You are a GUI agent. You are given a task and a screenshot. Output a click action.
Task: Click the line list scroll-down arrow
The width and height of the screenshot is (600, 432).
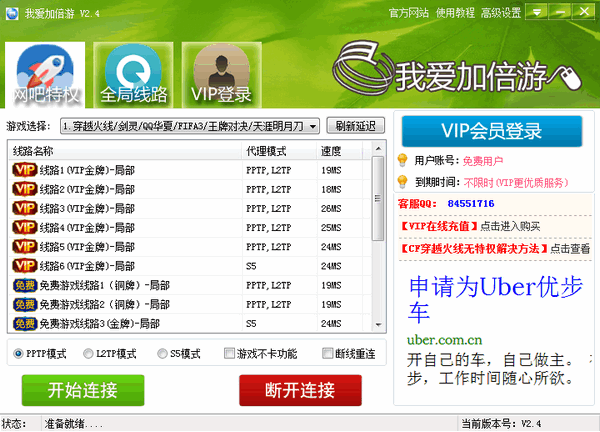[x=378, y=325]
